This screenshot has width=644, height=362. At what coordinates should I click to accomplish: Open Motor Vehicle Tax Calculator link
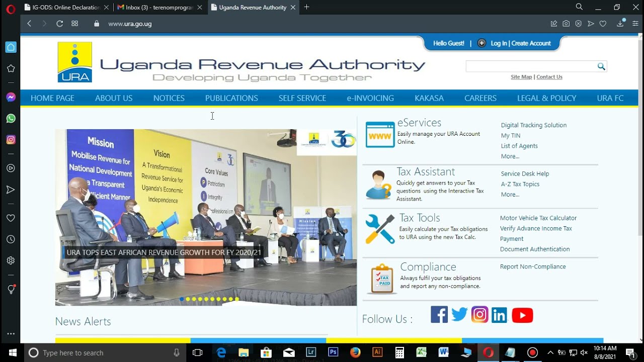tap(538, 218)
